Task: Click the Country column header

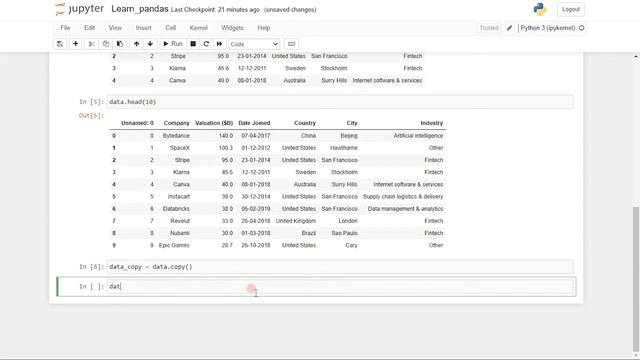Action: click(x=304, y=123)
